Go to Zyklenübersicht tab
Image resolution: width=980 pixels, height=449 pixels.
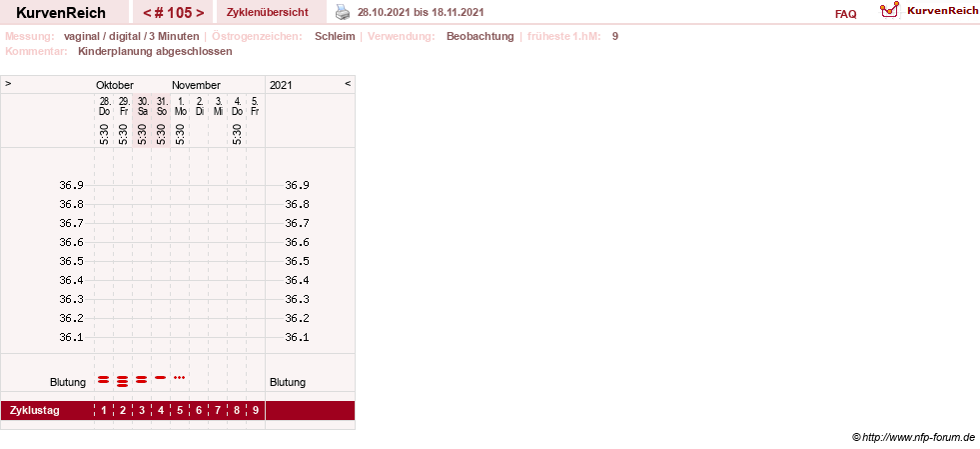point(268,12)
